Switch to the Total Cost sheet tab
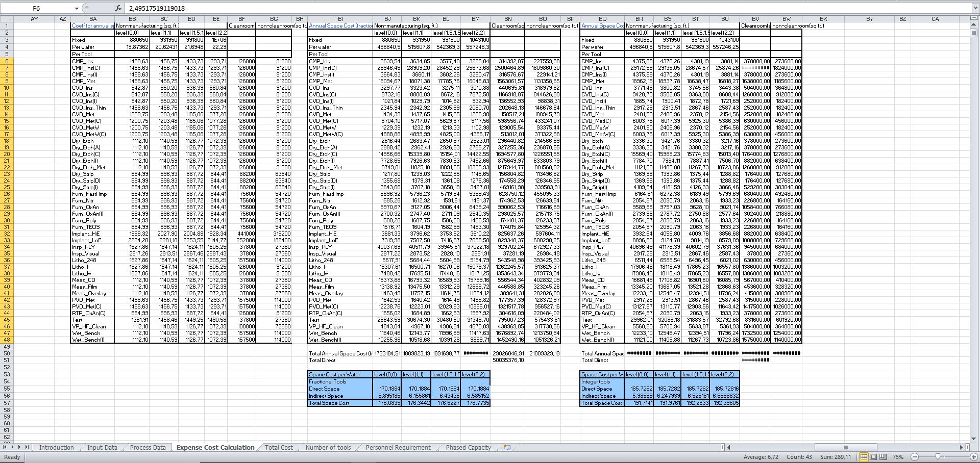Viewport: 980px width, 463px height. pyautogui.click(x=279, y=447)
